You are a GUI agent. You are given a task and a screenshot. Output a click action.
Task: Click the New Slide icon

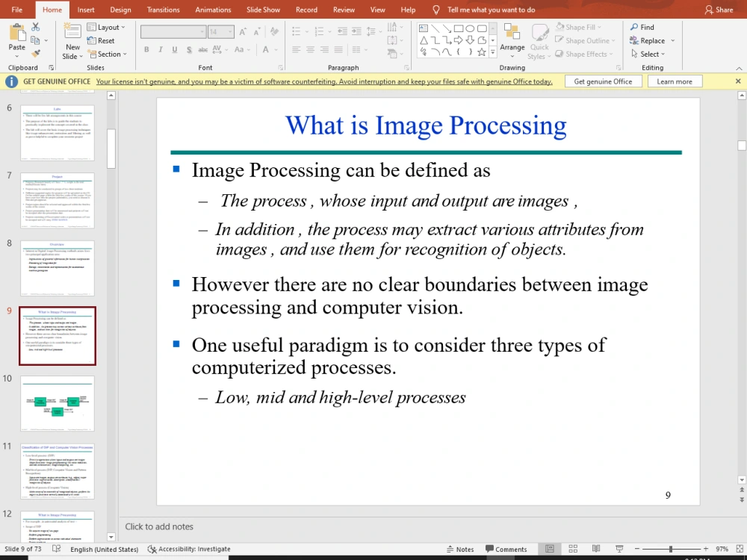[72, 32]
